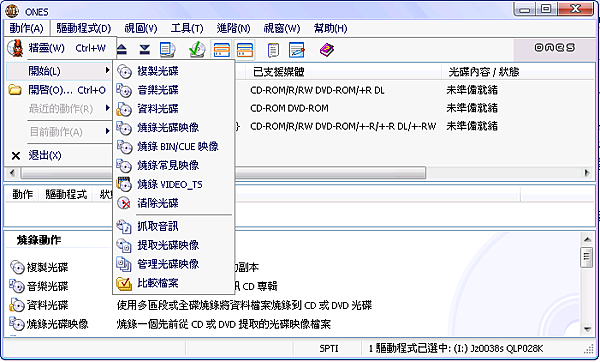Click 資料光碟 in the 燒錄動作 list

pos(39,305)
